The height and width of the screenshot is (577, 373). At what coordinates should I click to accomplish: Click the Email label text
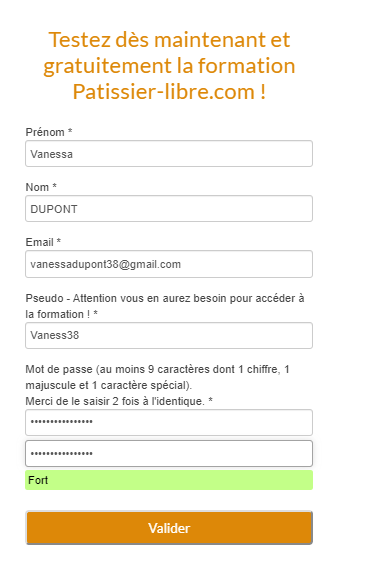pyautogui.click(x=39, y=242)
